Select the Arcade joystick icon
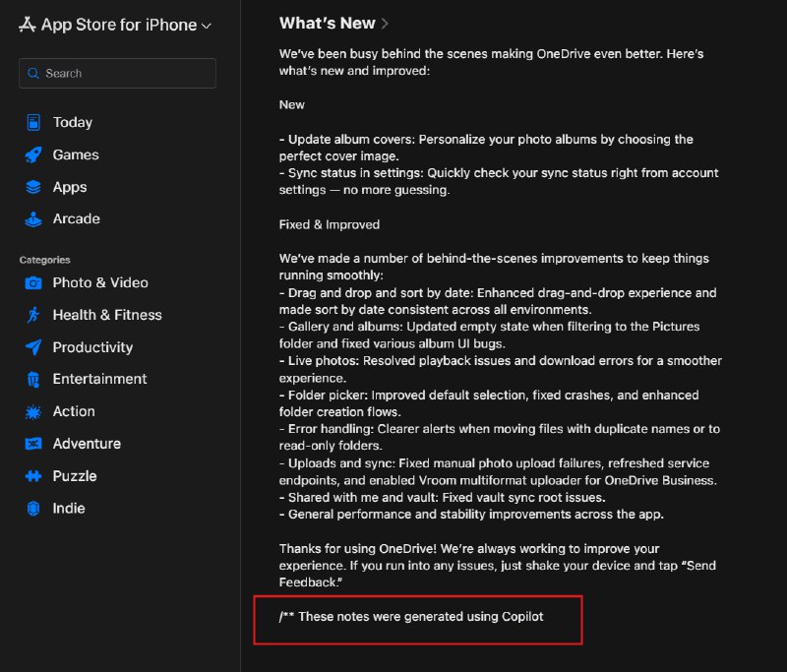The image size is (787, 672). pos(31,218)
